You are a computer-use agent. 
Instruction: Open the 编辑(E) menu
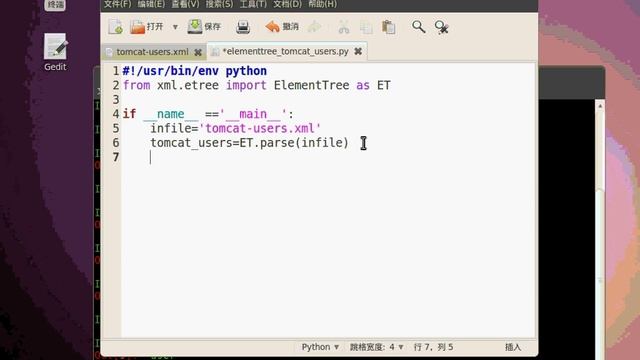click(151, 4)
